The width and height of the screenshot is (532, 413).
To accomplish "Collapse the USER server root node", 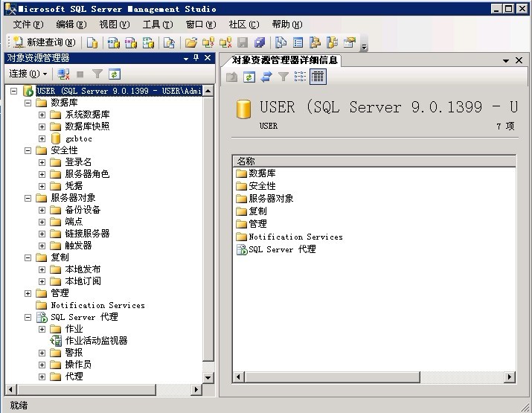I will [14, 91].
